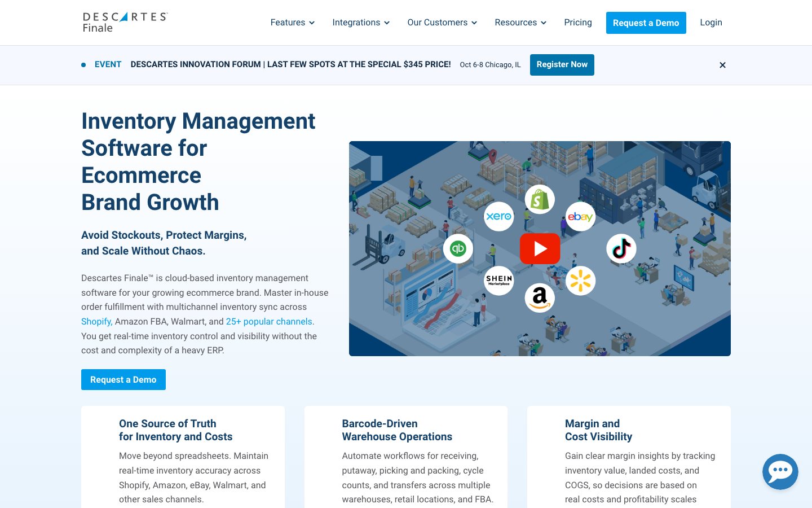Click Request a Demo under the hero text

(x=123, y=379)
